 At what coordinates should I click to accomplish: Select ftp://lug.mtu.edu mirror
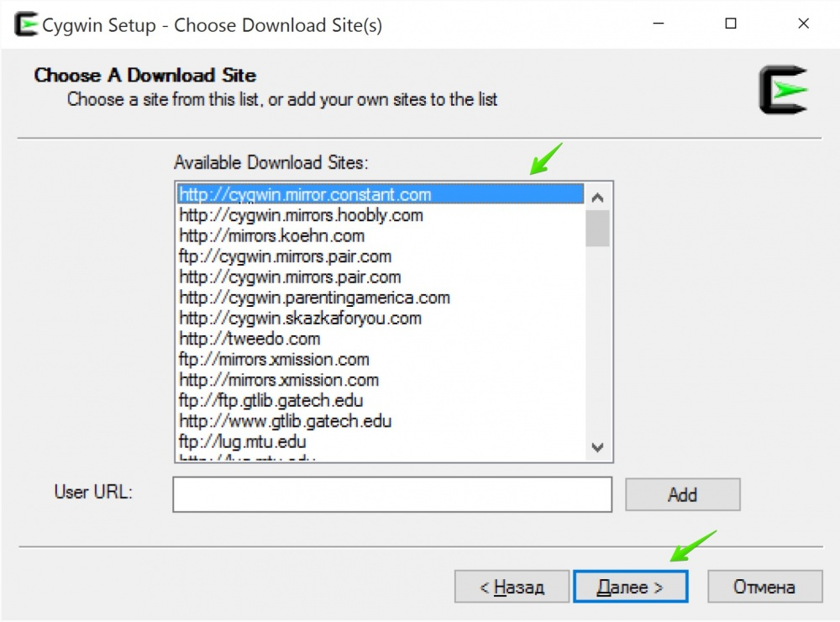(381, 442)
